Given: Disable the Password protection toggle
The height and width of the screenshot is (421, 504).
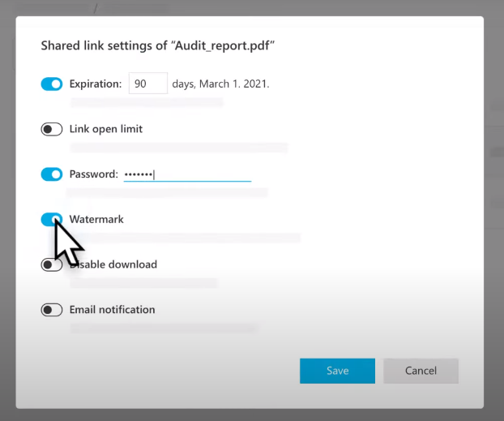Looking at the screenshot, I should (x=52, y=174).
